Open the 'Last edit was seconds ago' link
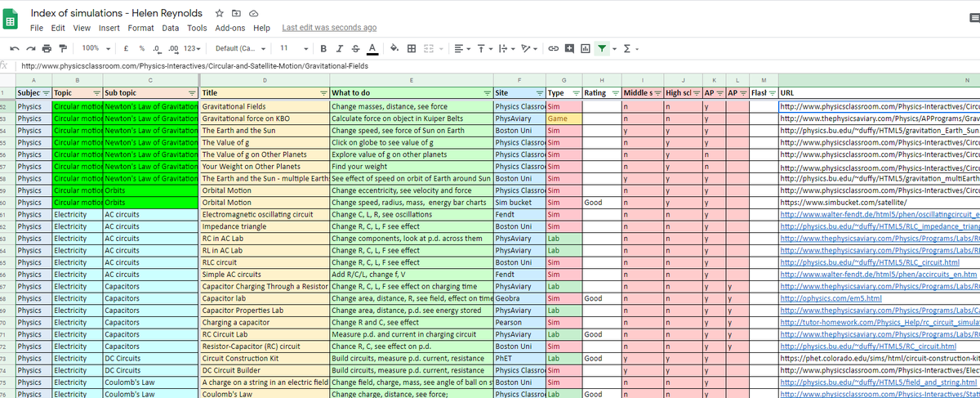980x398 pixels. (x=329, y=28)
